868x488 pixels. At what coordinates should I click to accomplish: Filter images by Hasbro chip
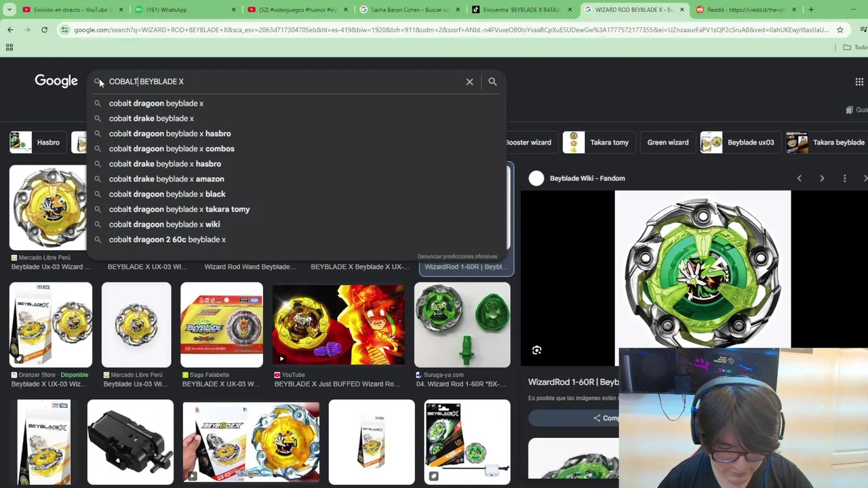pos(38,142)
